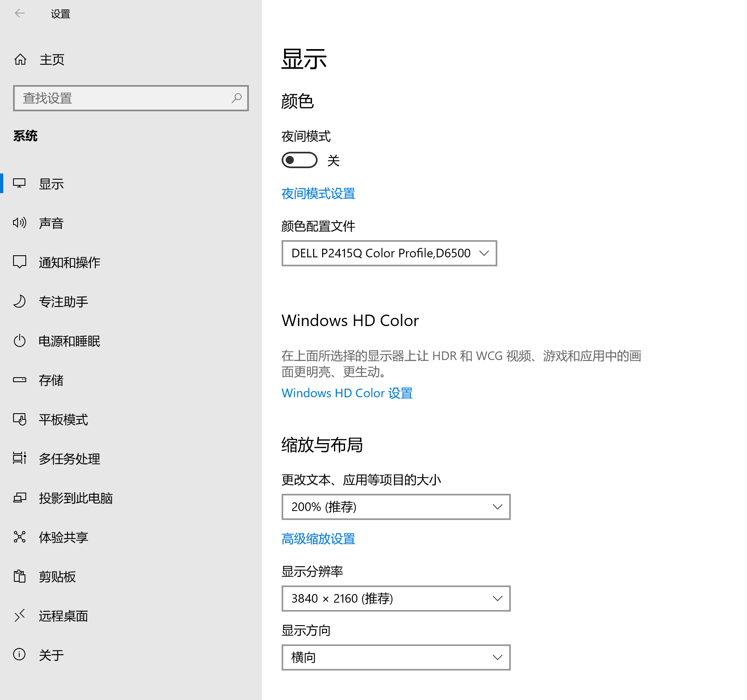The image size is (747, 700).
Task: Click the moon icon for 专注助手
Action: pyautogui.click(x=20, y=302)
